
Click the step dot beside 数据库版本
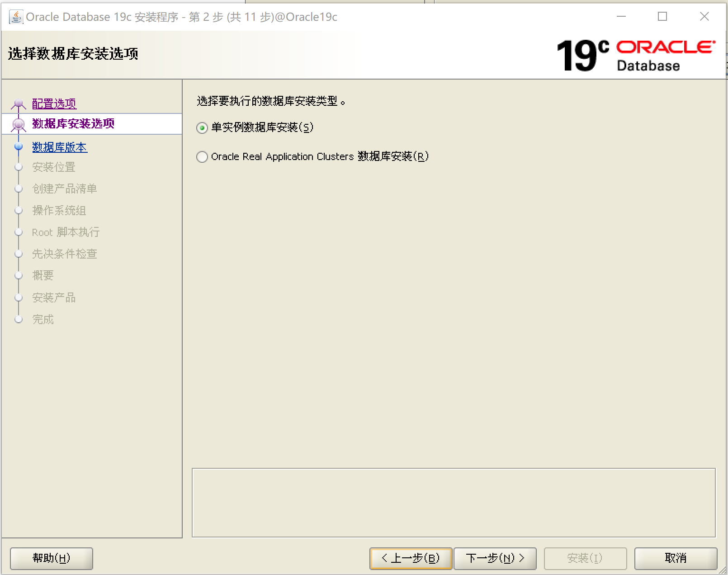tap(18, 147)
